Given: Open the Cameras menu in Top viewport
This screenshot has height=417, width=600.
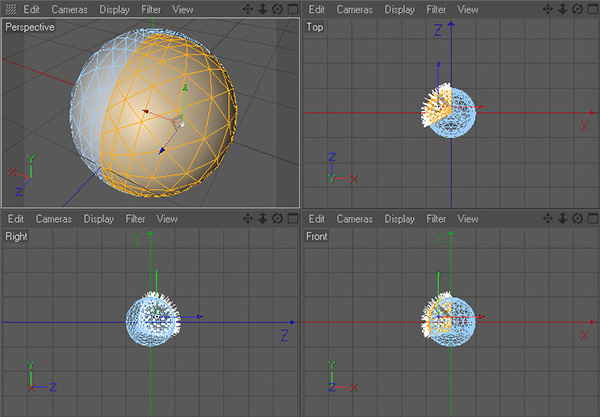Looking at the screenshot, I should pos(354,9).
